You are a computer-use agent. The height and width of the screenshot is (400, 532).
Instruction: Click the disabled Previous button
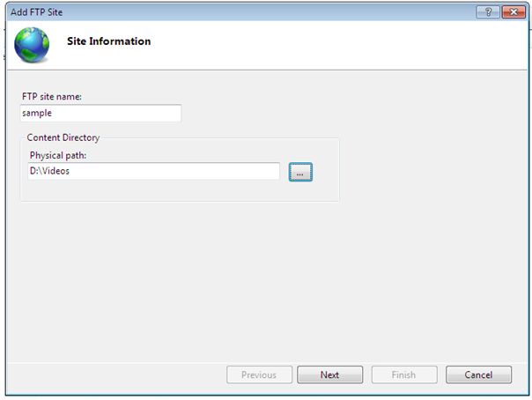[259, 374]
